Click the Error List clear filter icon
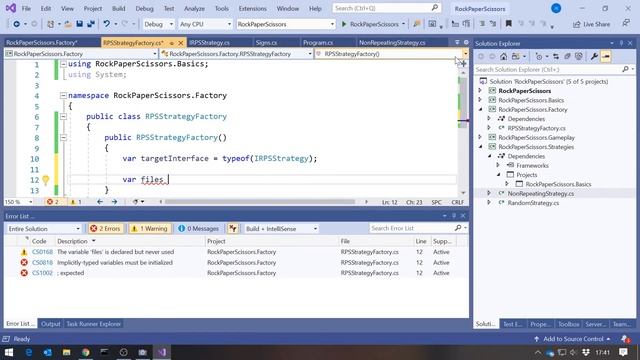 [x=233, y=229]
